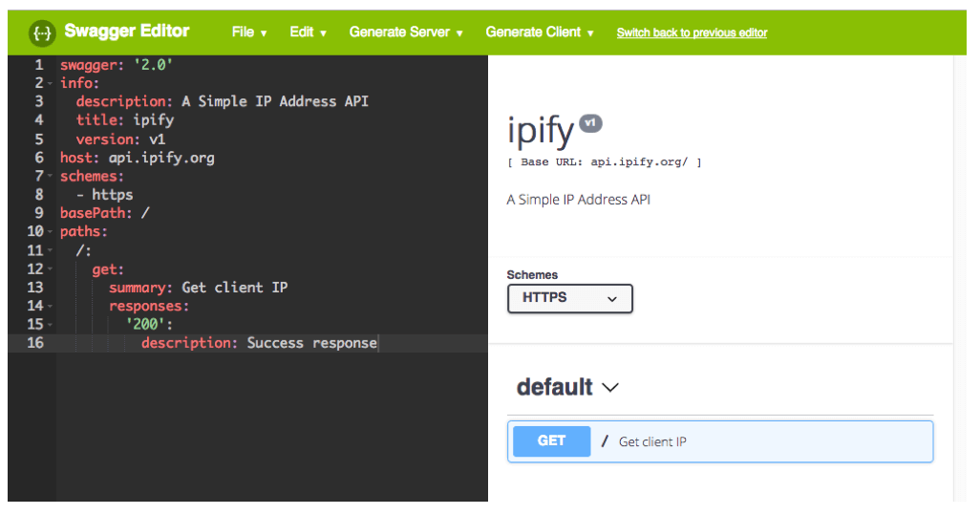This screenshot has width=980, height=515.
Task: Collapse the default operations section
Action: click(x=609, y=388)
